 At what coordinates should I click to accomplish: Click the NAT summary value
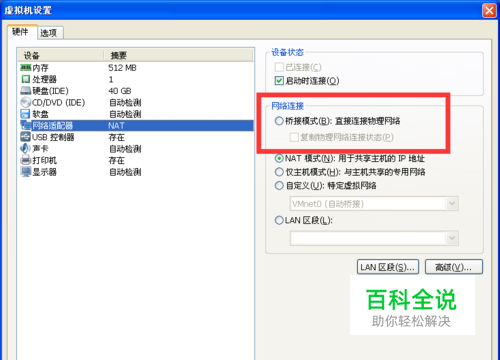(116, 126)
